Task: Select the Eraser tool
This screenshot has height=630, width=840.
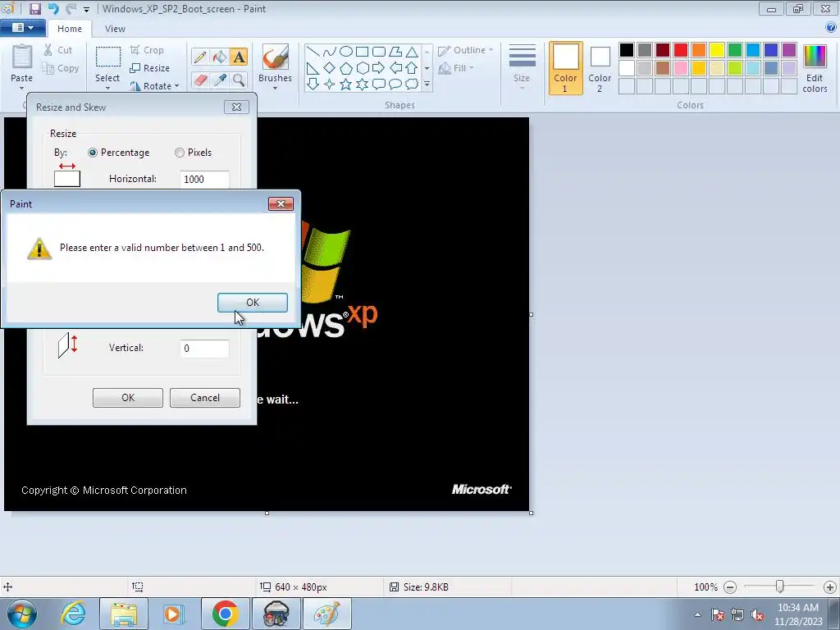Action: (x=200, y=80)
